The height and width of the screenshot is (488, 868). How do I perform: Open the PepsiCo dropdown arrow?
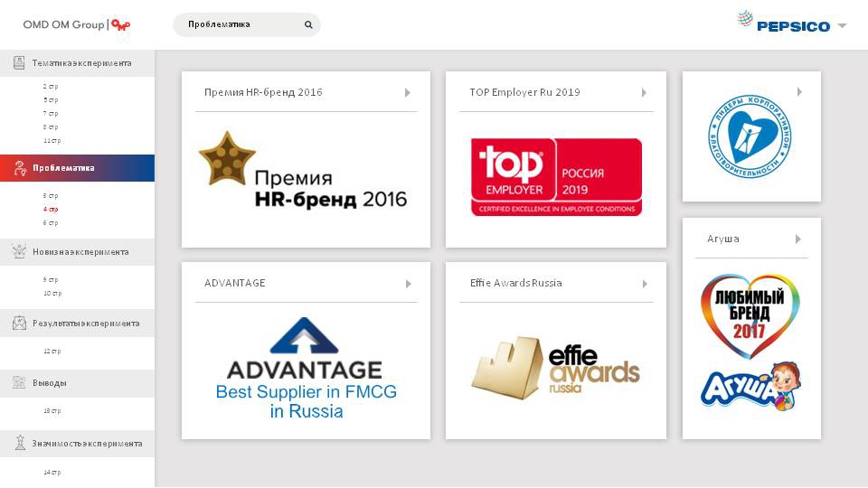(842, 25)
